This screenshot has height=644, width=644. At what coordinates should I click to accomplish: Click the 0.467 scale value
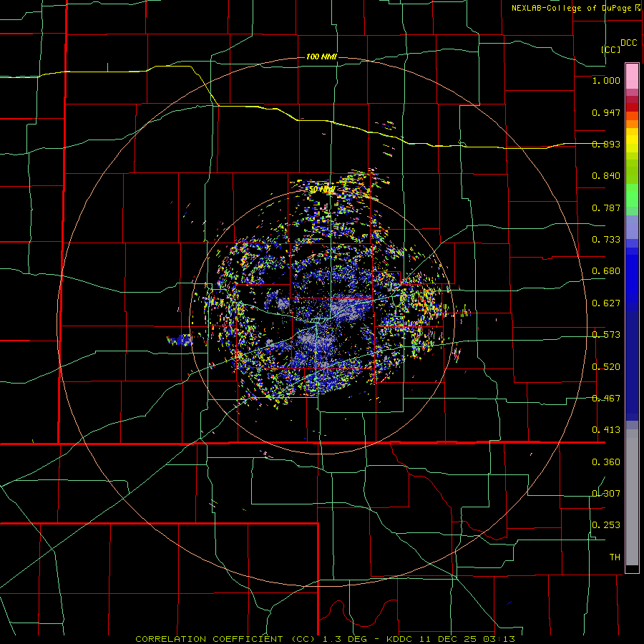point(606,399)
